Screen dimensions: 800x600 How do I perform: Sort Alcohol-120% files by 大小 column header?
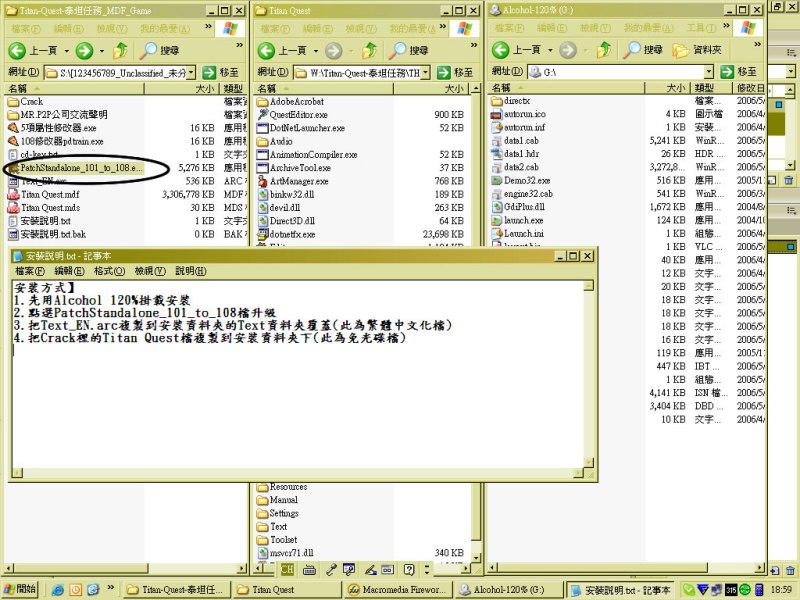(x=668, y=88)
